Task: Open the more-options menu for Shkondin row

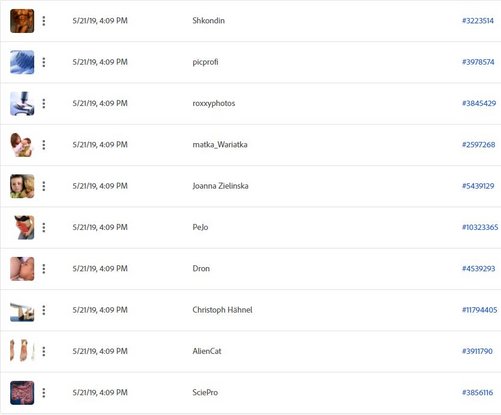Action: [44, 21]
